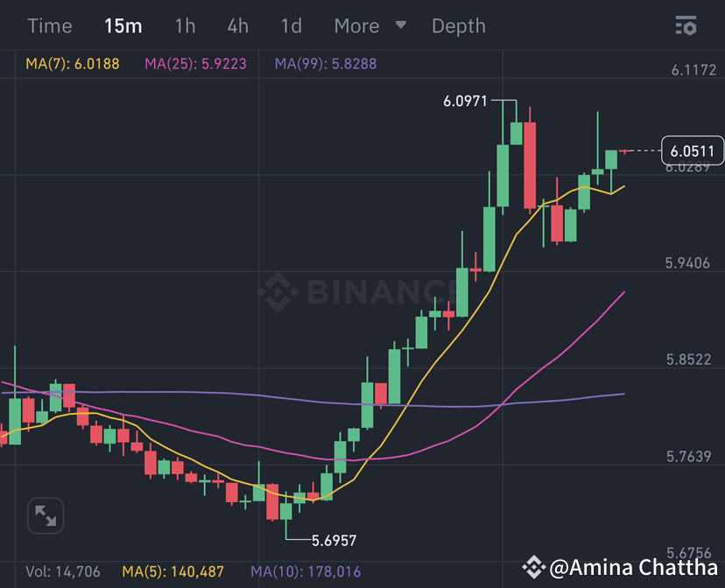Switch to the 1h interval
The width and height of the screenshot is (725, 588).
[184, 26]
